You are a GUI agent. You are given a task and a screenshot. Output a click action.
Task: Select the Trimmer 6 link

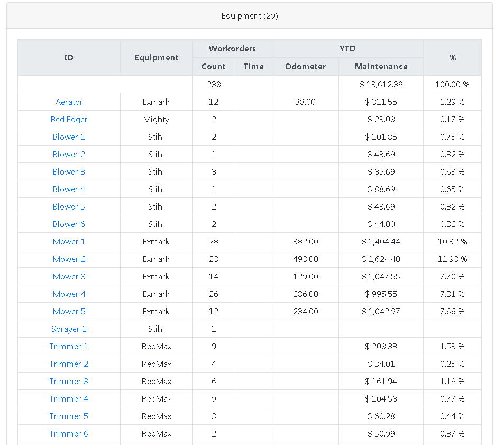point(69,434)
